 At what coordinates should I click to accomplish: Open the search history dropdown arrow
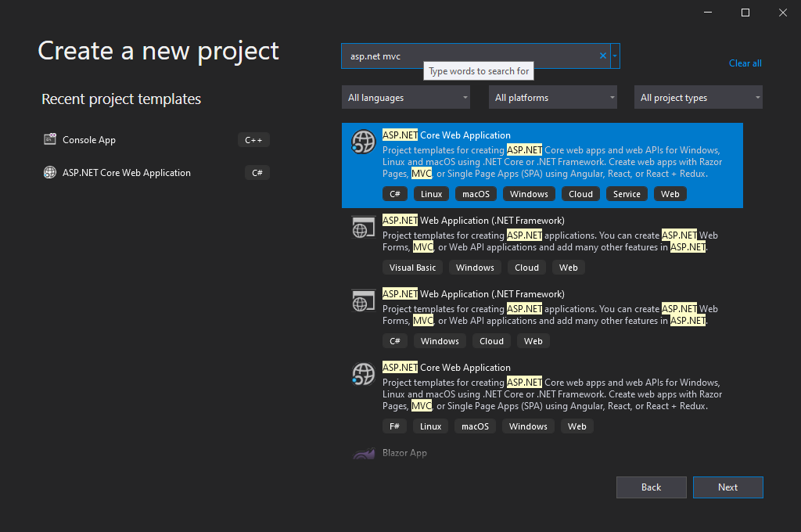(615, 56)
